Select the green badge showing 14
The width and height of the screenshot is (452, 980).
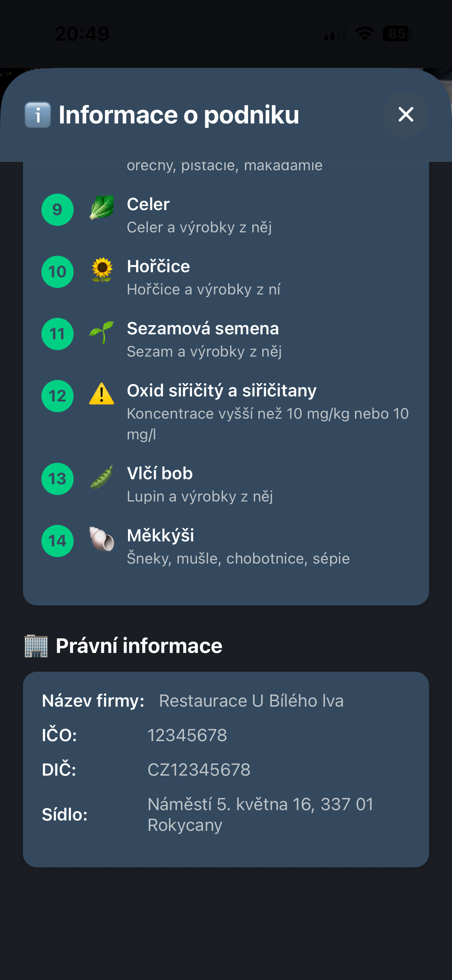57,541
